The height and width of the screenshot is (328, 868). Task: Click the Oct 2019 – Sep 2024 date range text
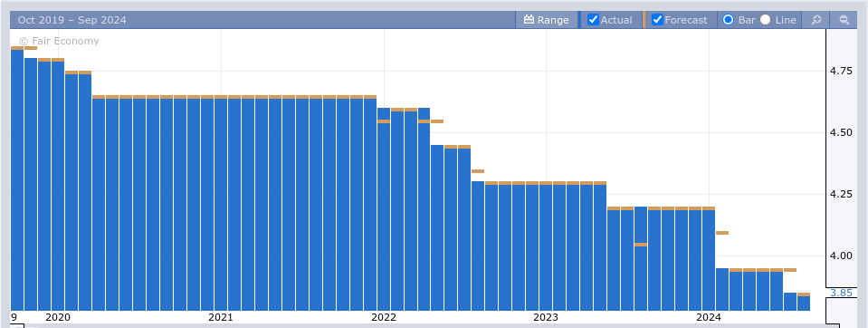(72, 20)
